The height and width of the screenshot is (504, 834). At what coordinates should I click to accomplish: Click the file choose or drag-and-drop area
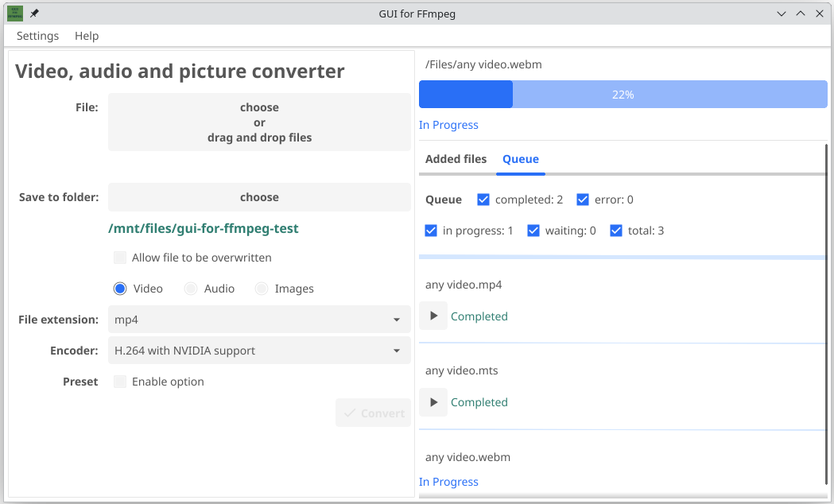pyautogui.click(x=259, y=122)
